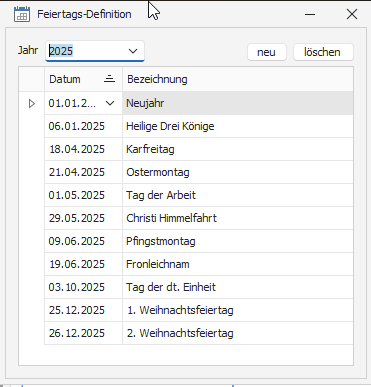
Task: Select the 2. Weihnachtsfeiertag cell
Action: click(238, 333)
